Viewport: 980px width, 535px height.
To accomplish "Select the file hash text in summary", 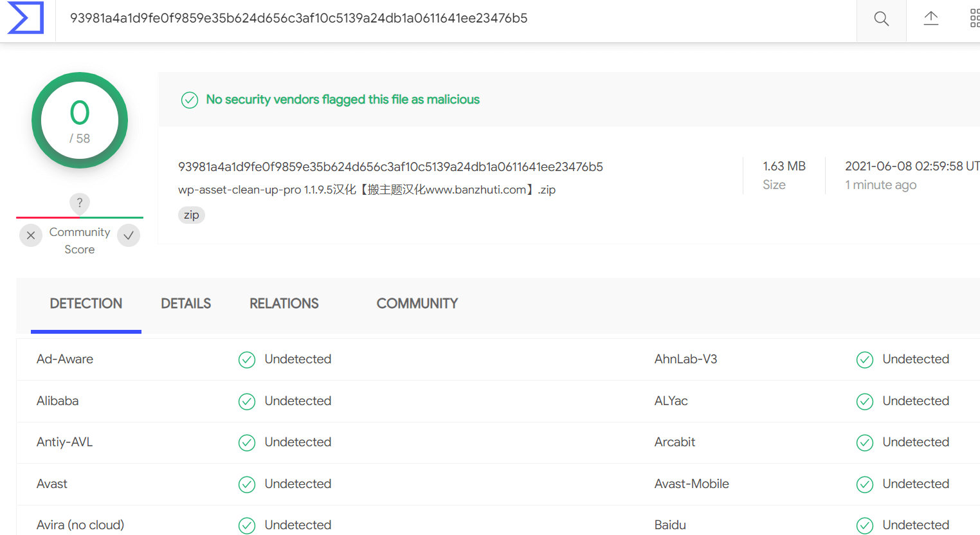I will click(390, 167).
